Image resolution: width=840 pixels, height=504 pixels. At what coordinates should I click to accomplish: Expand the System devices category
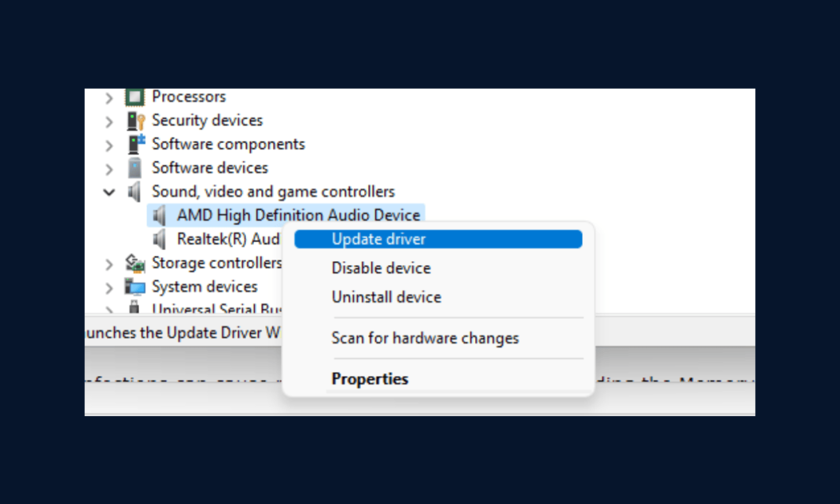point(109,288)
